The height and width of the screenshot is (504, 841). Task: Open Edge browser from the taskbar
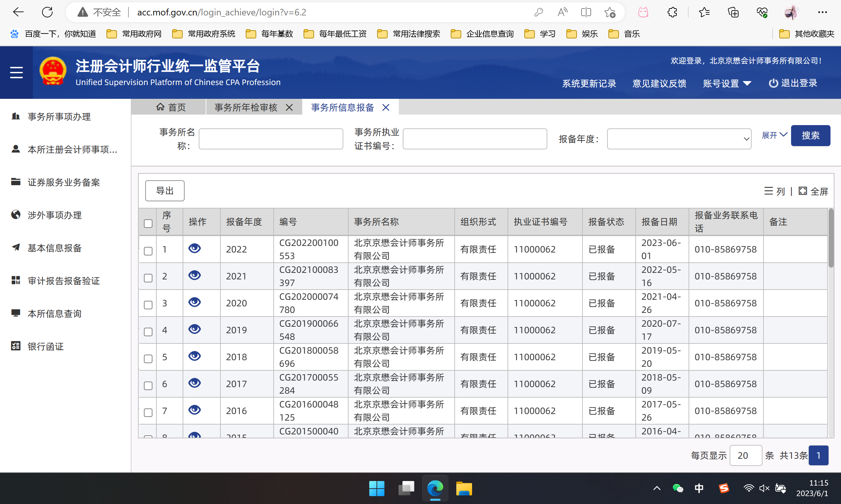point(435,489)
